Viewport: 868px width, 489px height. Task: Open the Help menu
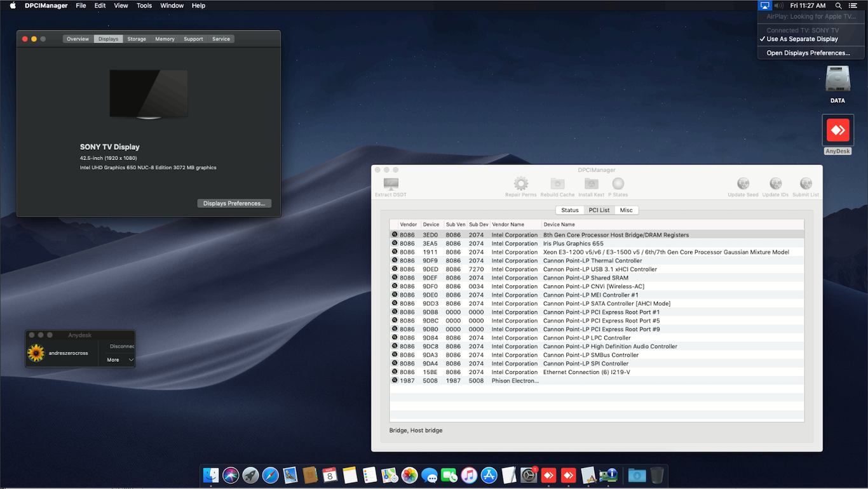pyautogui.click(x=198, y=5)
